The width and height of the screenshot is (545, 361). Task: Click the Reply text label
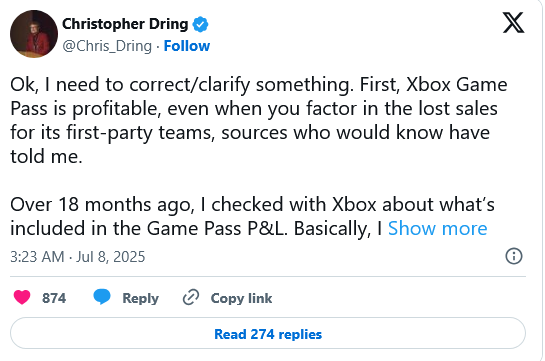click(x=140, y=298)
